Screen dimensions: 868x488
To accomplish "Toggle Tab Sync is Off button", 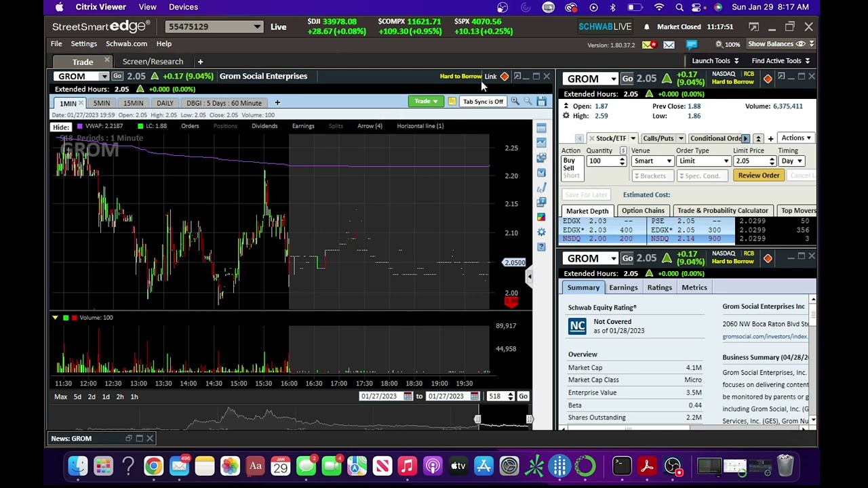I will [x=483, y=102].
